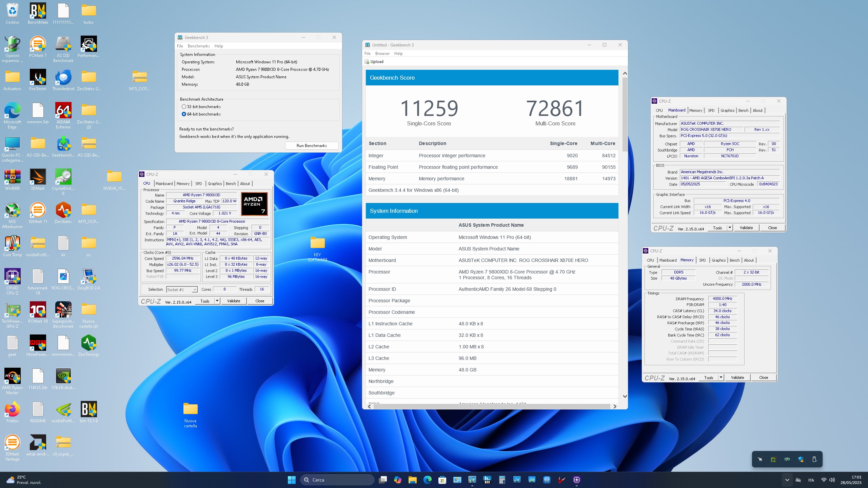This screenshot has height=488, width=868.
Task: Click the 72861 Multi-Core Score value
Action: tap(555, 108)
